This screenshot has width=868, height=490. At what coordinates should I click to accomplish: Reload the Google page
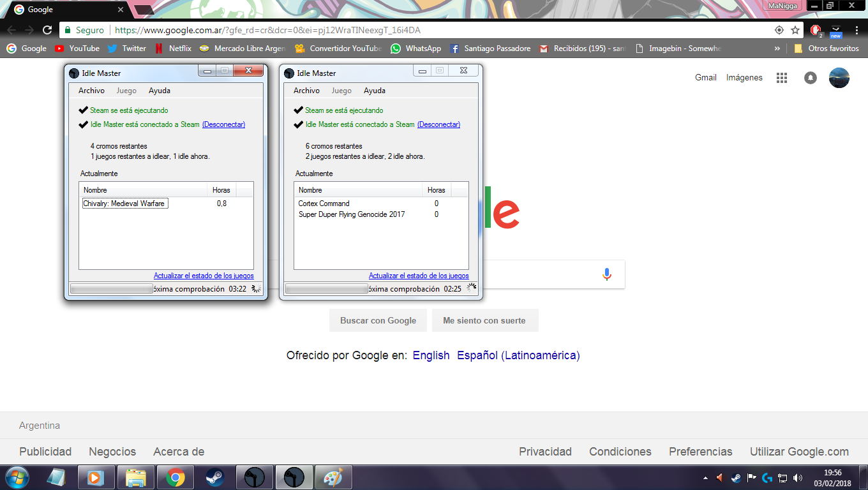point(47,30)
